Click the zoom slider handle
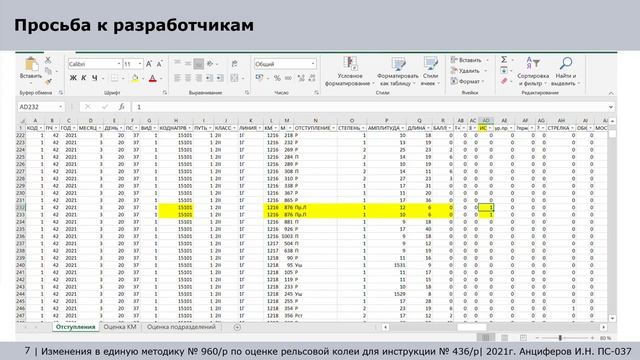This screenshot has height=360, width=640. pos(560,338)
